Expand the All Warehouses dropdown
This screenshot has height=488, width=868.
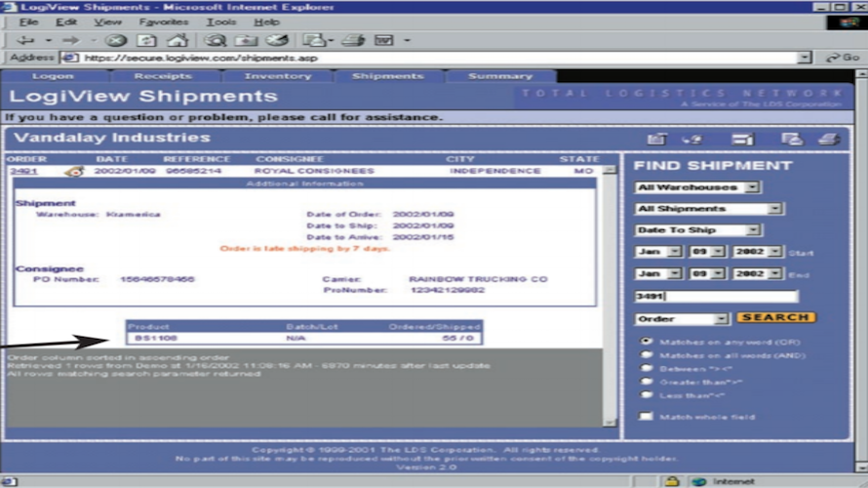coord(697,187)
